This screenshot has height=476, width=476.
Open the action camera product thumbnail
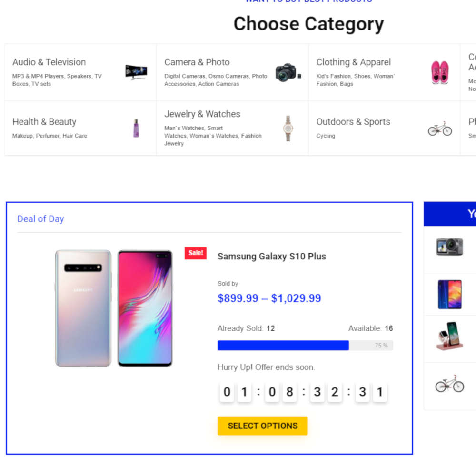(x=449, y=247)
